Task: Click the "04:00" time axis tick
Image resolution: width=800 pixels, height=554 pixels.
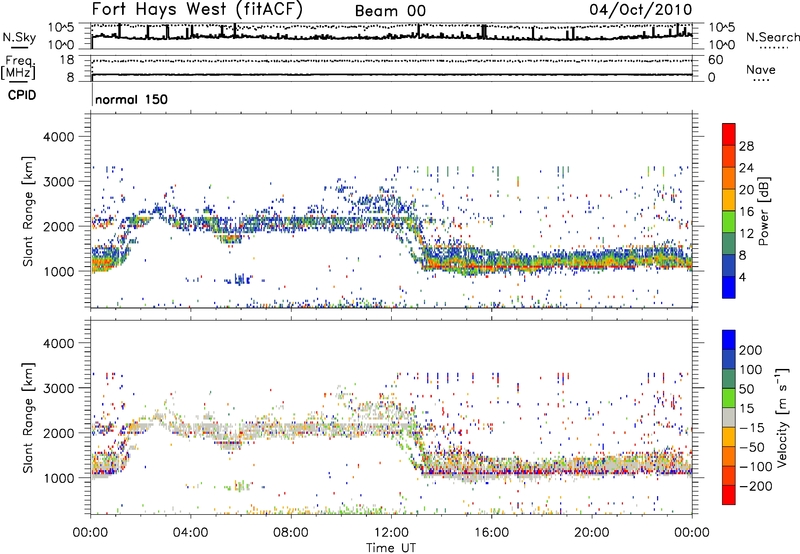Action: pyautogui.click(x=190, y=533)
